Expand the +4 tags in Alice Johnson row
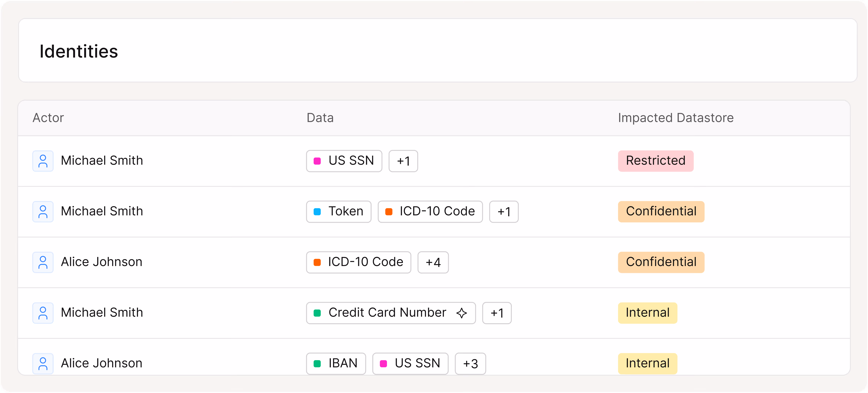This screenshot has height=393, width=868. point(433,262)
